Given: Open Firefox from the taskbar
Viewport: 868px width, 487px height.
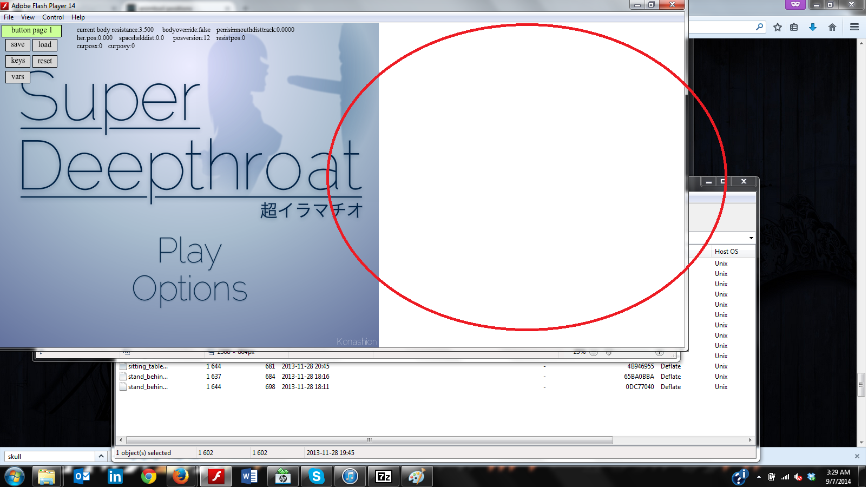Looking at the screenshot, I should click(x=181, y=476).
